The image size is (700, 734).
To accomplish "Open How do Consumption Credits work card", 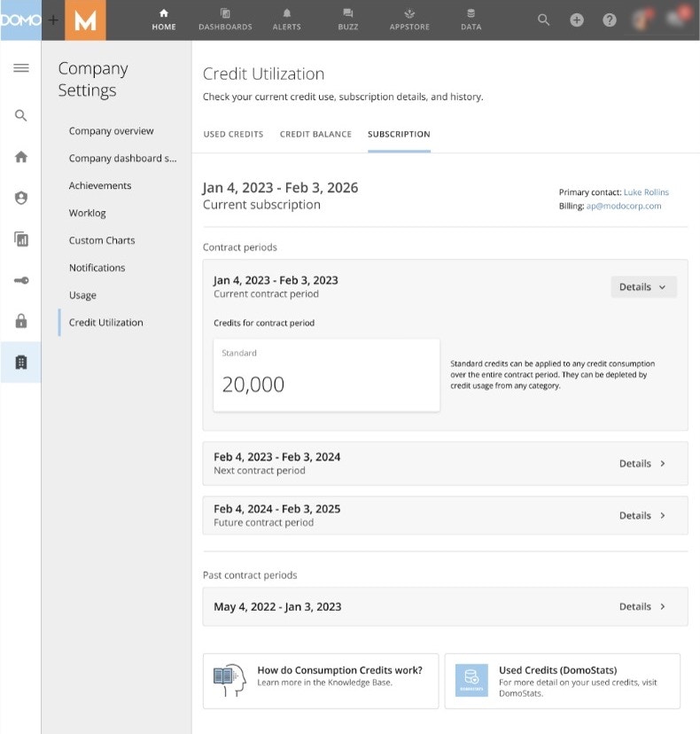I will pyautogui.click(x=321, y=681).
